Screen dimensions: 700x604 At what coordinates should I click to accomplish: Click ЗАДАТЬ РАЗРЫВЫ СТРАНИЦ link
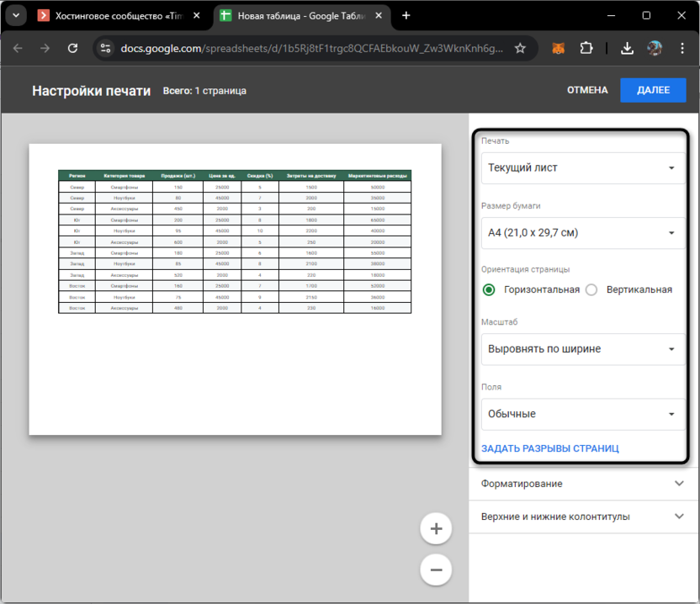(550, 448)
